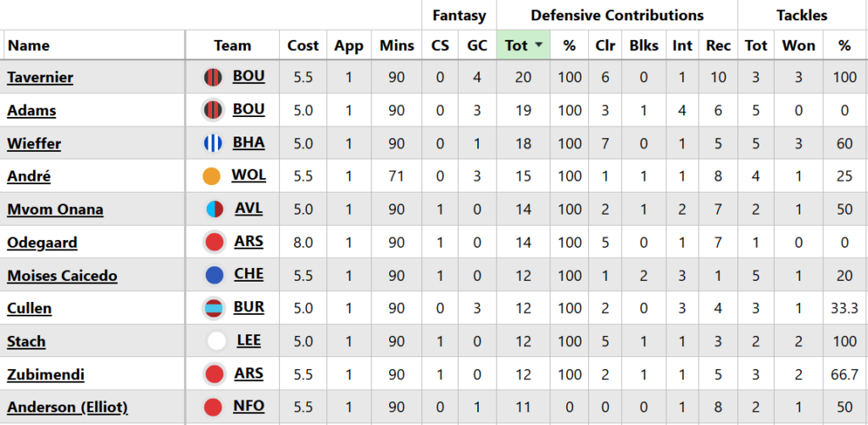Click the Brighton striped badge beside BHA
Image resolution: width=868 pixels, height=425 pixels.
point(212,143)
